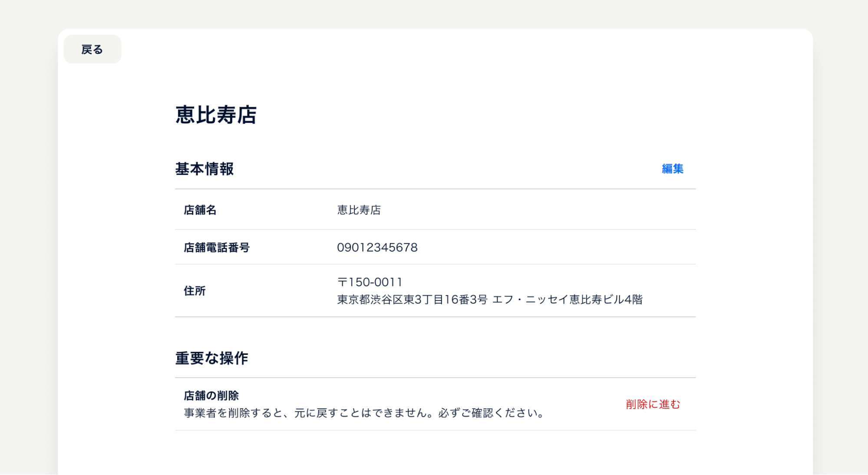Click the postal code 〒150-0011

370,281
